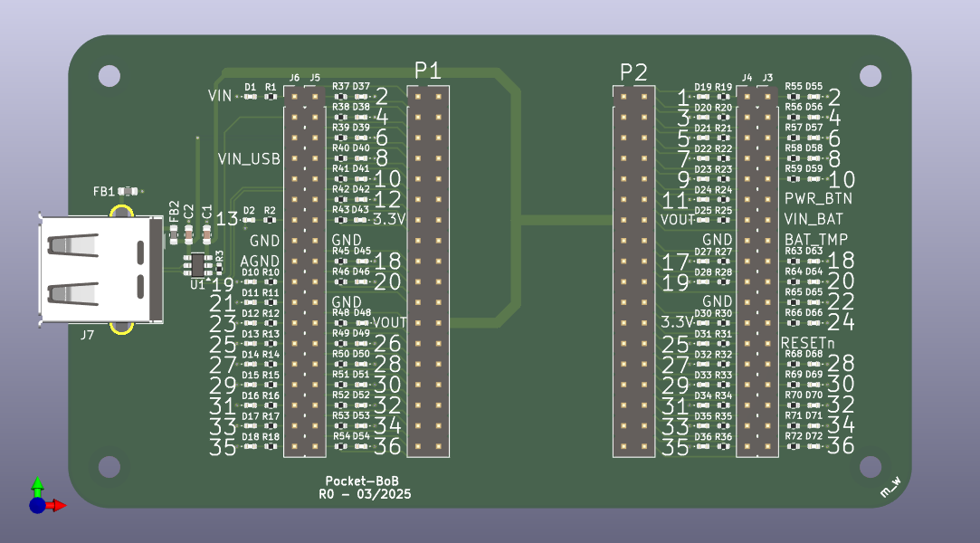Click the blue Z-axis sphere of the gizmo
980x543 pixels.
click(x=37, y=505)
